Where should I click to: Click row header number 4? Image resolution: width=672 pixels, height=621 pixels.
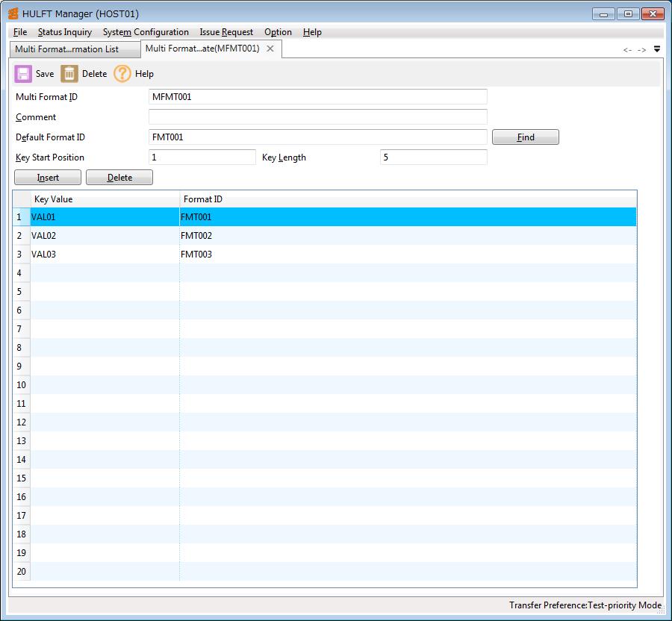click(x=21, y=273)
